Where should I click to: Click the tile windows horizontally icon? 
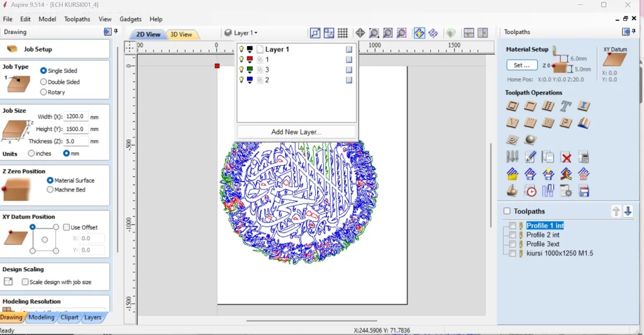coord(469,33)
